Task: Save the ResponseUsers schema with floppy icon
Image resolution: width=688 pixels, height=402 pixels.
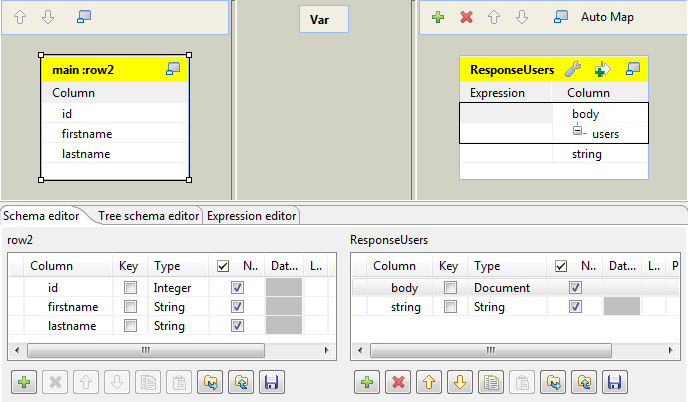Action: [615, 382]
